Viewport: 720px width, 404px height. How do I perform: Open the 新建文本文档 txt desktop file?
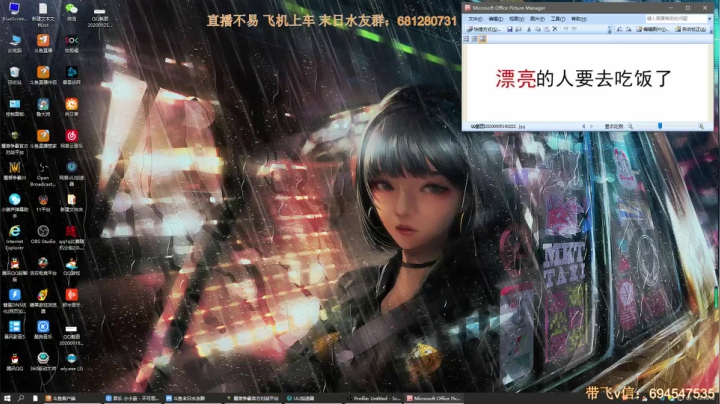point(43,15)
